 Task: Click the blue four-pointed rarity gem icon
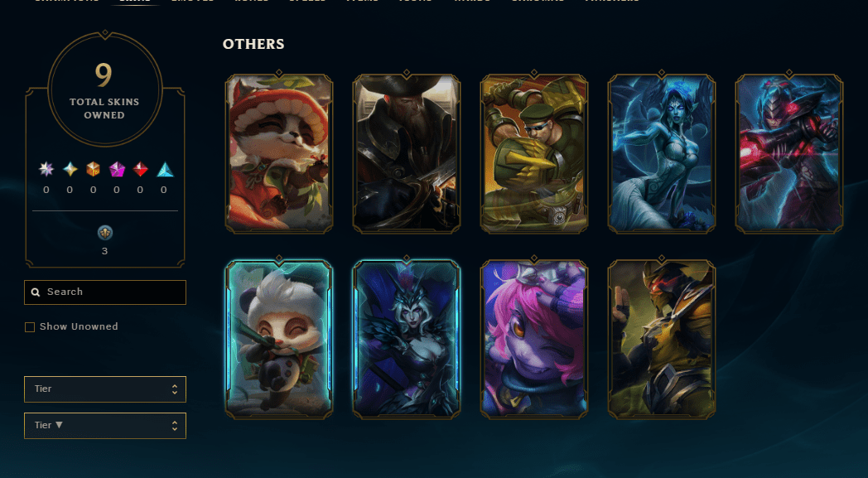[70, 169]
